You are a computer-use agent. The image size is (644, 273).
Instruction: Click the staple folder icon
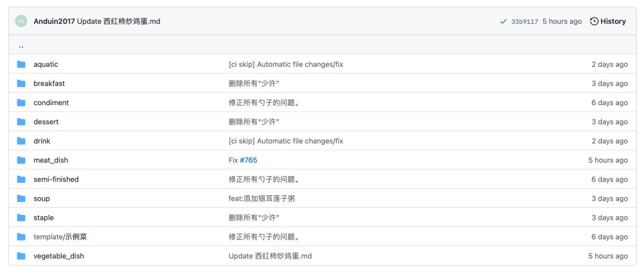click(x=21, y=217)
